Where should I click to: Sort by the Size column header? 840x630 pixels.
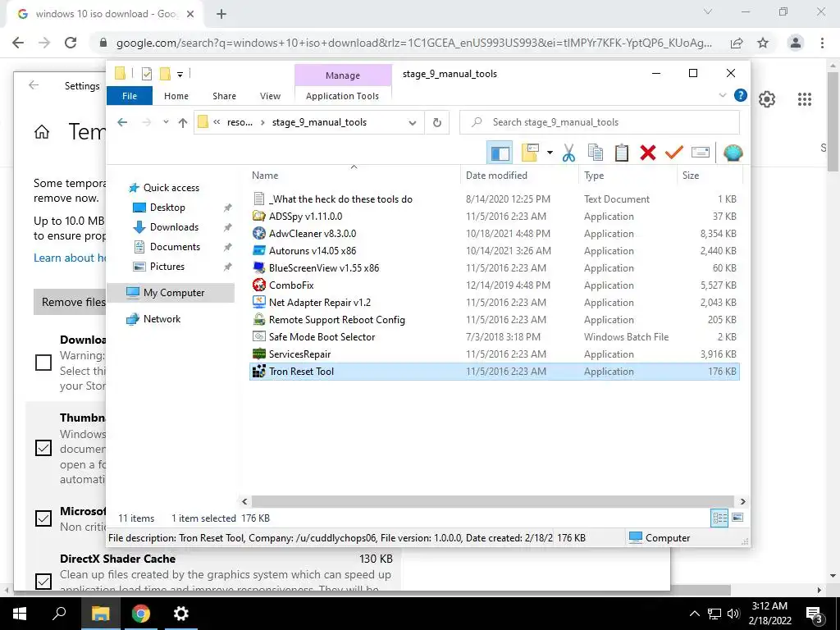(710, 176)
